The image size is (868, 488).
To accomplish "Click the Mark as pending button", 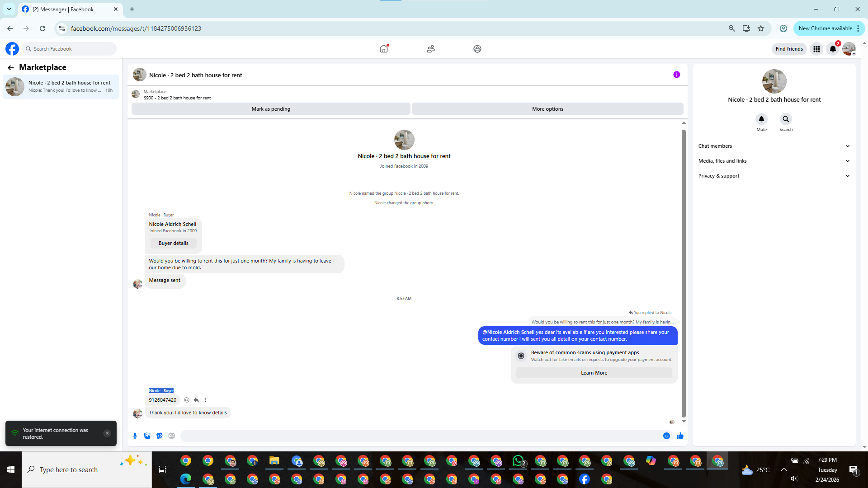I will pos(271,109).
